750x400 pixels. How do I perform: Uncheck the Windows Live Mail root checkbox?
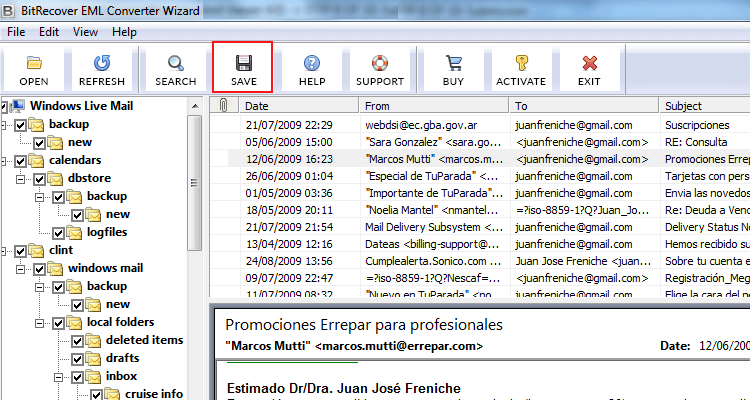click(x=3, y=106)
